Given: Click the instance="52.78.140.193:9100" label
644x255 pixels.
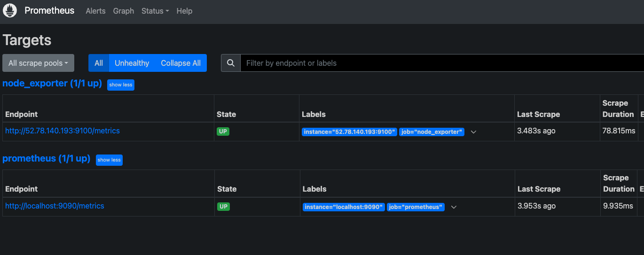Looking at the screenshot, I should (x=349, y=132).
